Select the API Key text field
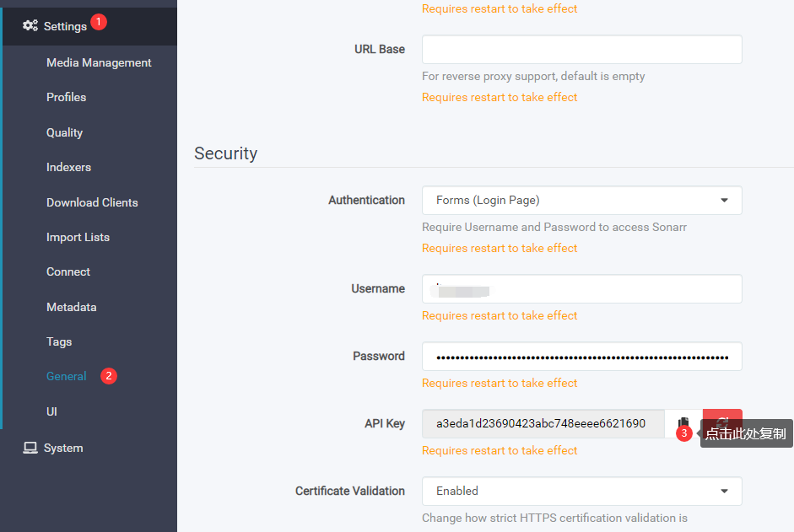The width and height of the screenshot is (794, 532). (x=543, y=423)
